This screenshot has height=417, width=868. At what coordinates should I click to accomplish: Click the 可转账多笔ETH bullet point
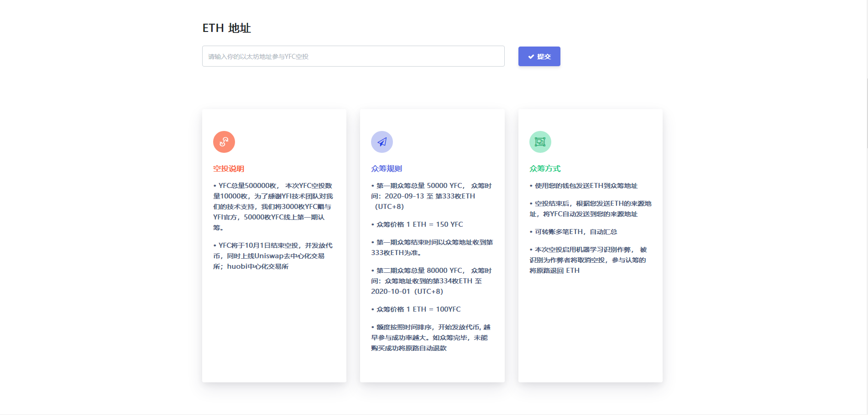click(x=573, y=231)
